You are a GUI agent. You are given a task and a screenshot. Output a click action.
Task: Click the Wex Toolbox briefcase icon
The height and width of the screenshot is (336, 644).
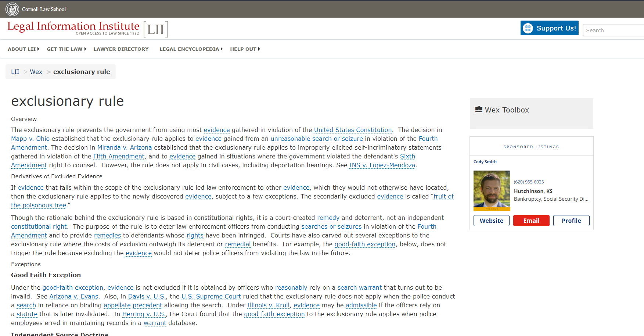(x=479, y=109)
